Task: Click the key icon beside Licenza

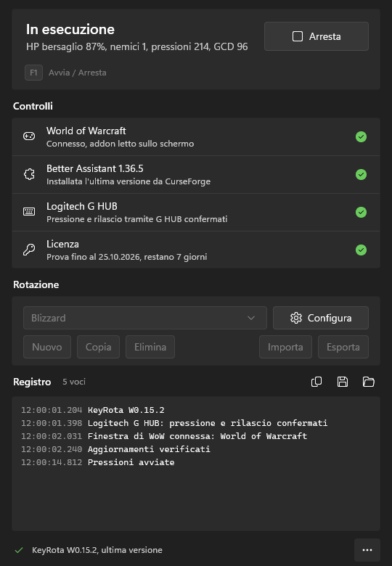Action: 29,250
